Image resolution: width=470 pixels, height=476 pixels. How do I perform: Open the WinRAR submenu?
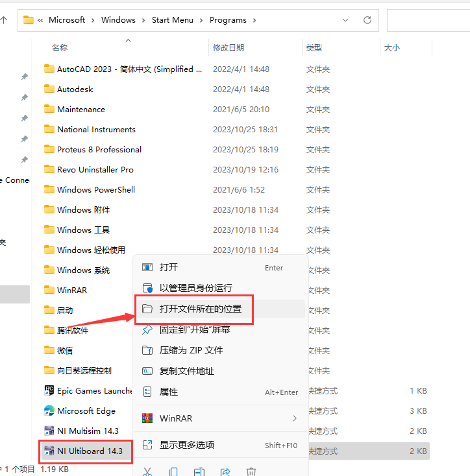219,418
